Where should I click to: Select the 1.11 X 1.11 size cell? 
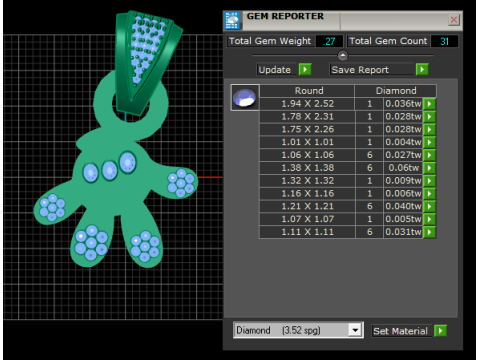tap(307, 232)
